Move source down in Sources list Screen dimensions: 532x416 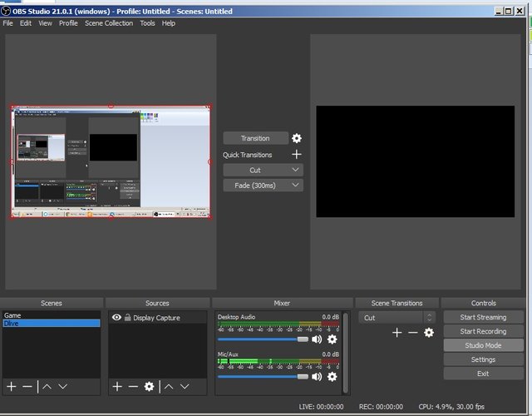(x=185, y=386)
